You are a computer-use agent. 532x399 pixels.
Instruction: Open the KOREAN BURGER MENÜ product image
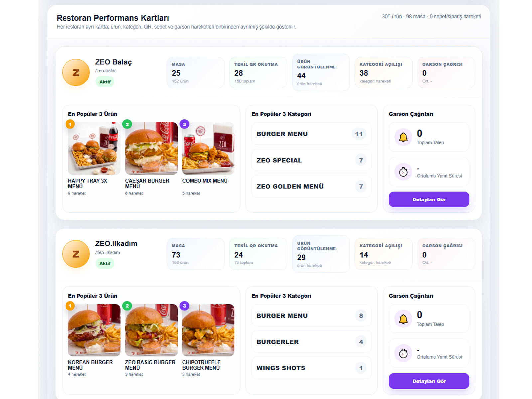click(94, 330)
